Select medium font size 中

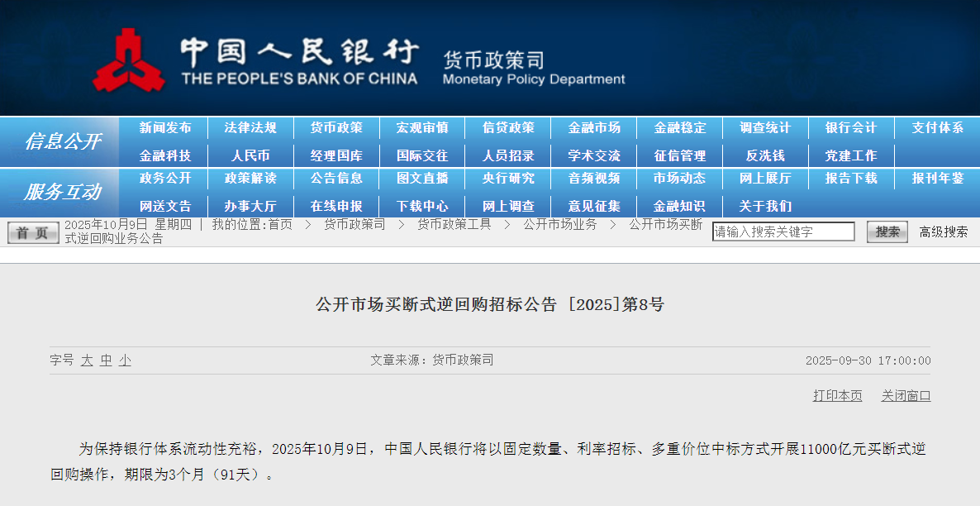[x=106, y=360]
